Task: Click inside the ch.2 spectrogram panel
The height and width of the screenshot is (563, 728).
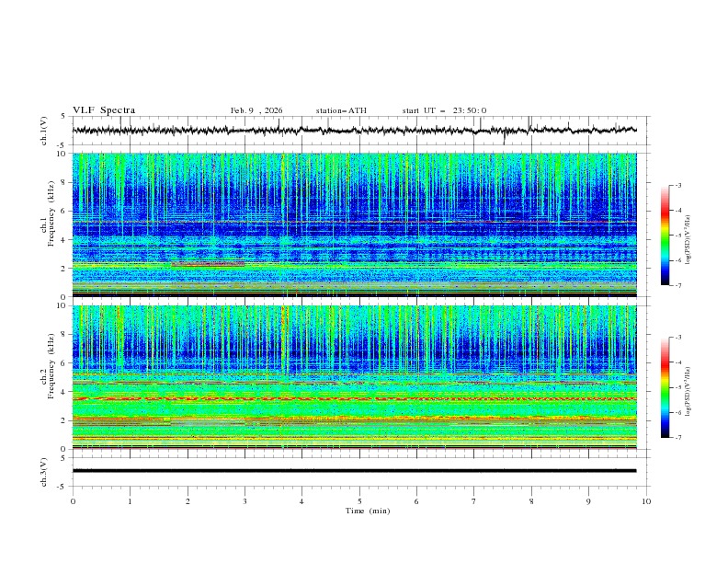Action: pyautogui.click(x=354, y=377)
